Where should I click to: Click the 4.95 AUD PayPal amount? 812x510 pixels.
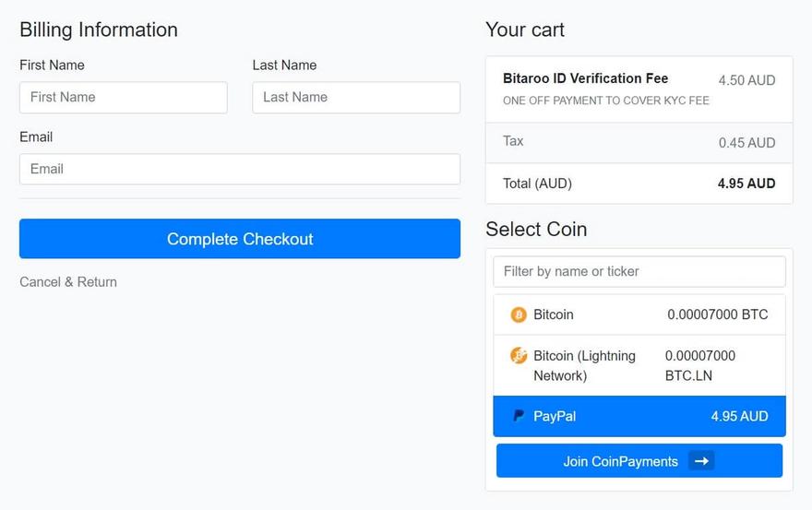[739, 416]
